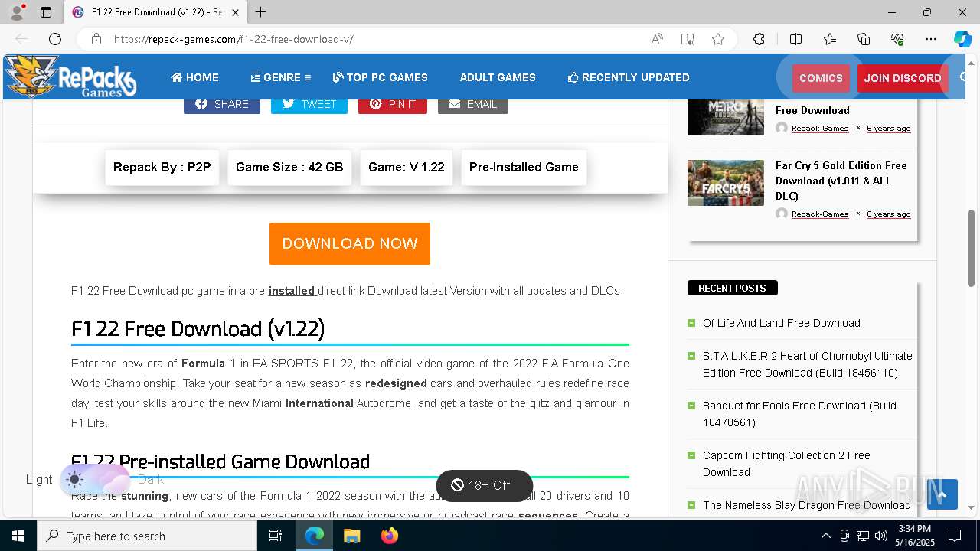Screen dimensions: 980x551
Task: Open tab actions menu icon
Action: click(x=46, y=12)
